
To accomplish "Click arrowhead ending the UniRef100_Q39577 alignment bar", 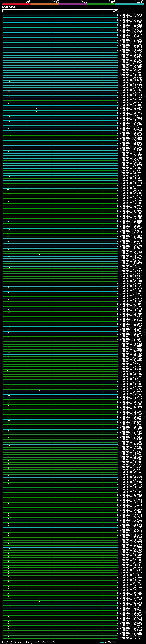I will click(117, 18).
